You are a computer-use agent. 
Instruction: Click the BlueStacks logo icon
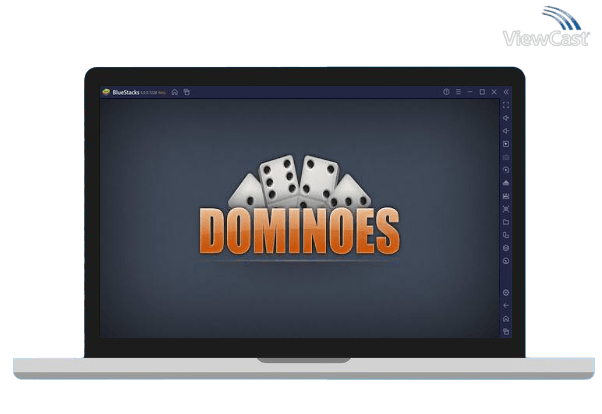pos(106,92)
